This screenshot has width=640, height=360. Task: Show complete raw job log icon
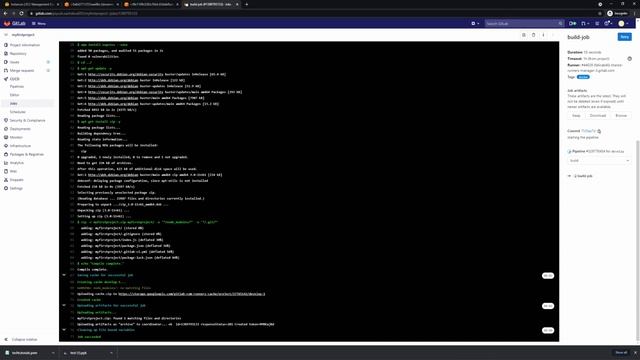[x=524, y=35]
